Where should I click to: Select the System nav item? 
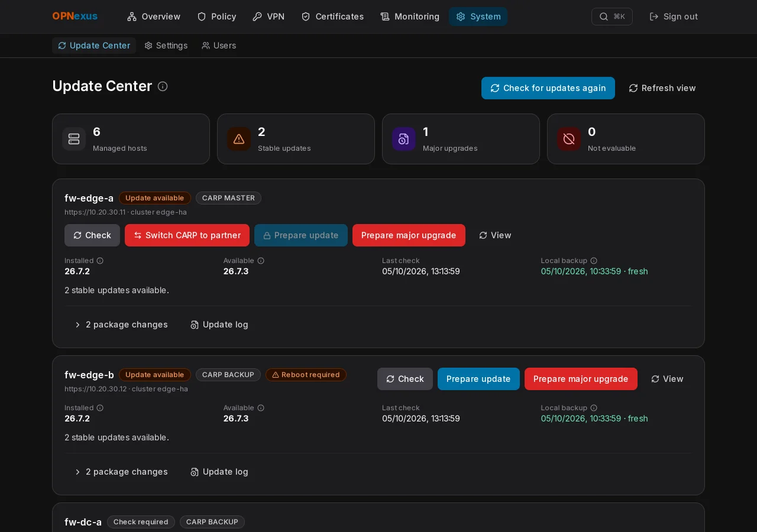point(478,17)
